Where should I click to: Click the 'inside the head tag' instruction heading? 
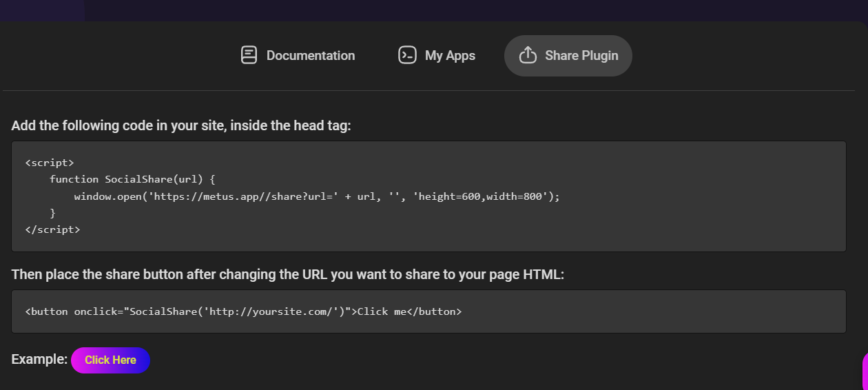pyautogui.click(x=181, y=126)
